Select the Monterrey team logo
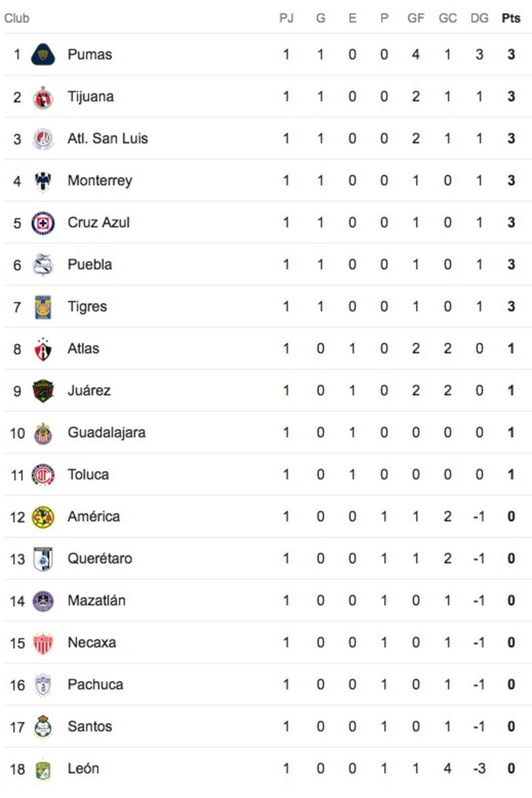Screen dimensions: 532x798 [x=43, y=181]
